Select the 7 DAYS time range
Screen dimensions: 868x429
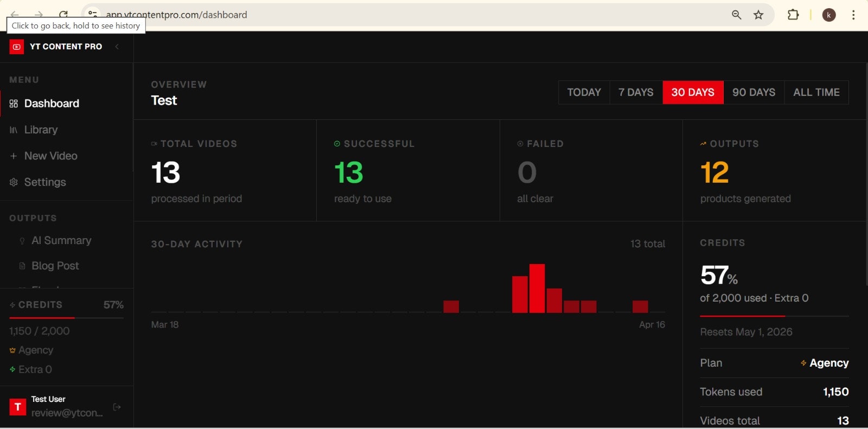coord(636,92)
